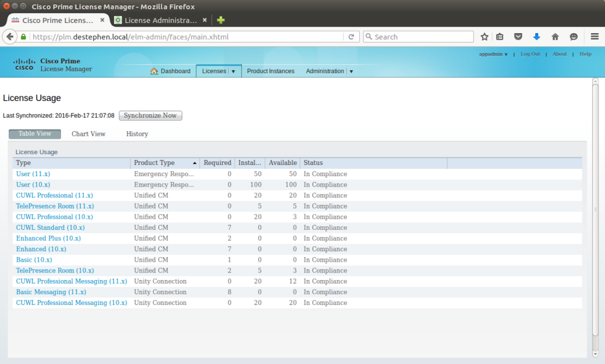Open Basic Messaging (11.x) link
The width and height of the screenshot is (605, 364).
(x=51, y=292)
